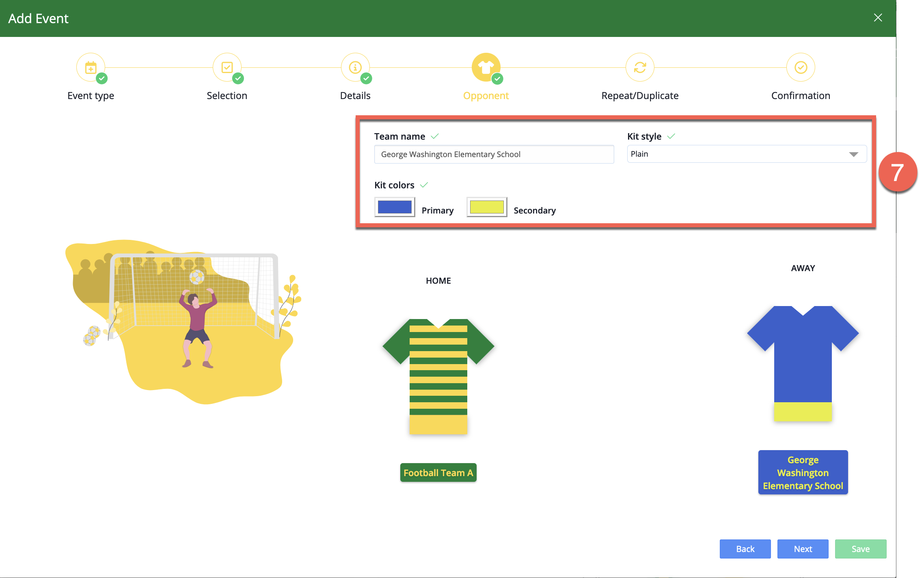Click the Event type calendar step icon
The width and height of the screenshot is (924, 578).
coord(91,67)
